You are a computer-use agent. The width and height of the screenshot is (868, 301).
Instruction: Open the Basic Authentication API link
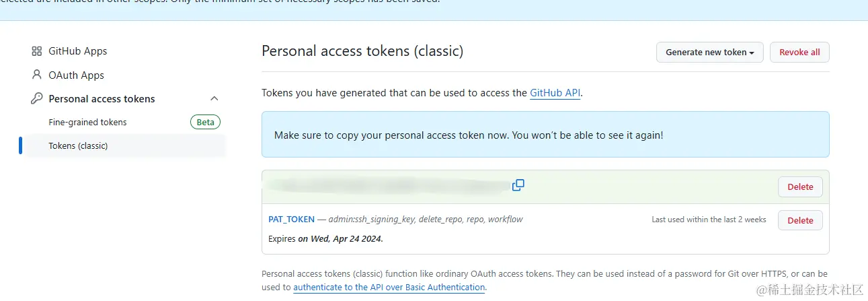[x=389, y=288]
